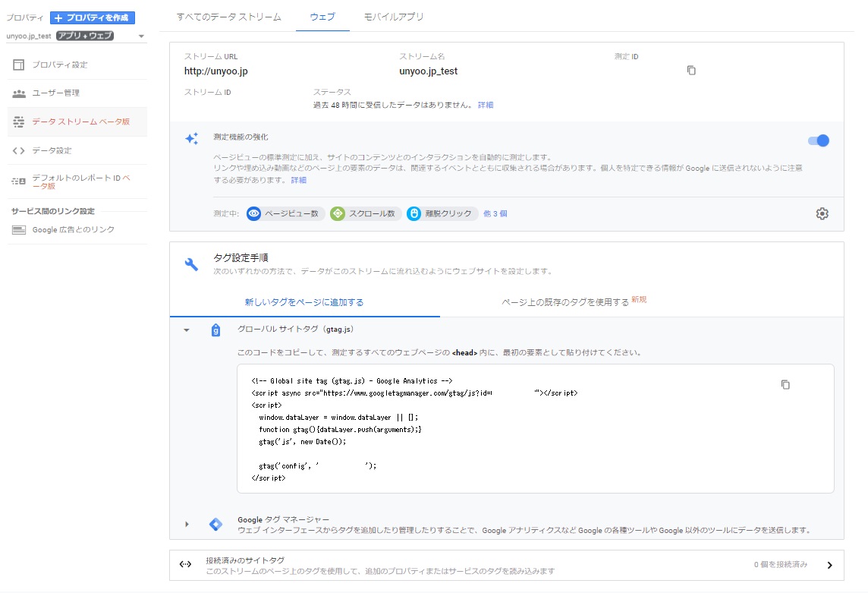
Task: Click the gtag.js blue tag icon
Action: pyautogui.click(x=216, y=330)
